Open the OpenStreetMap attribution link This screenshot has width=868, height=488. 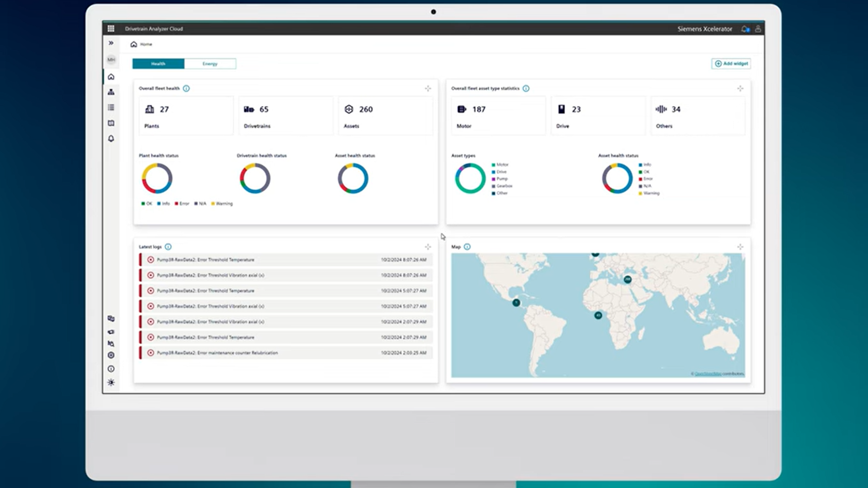708,374
